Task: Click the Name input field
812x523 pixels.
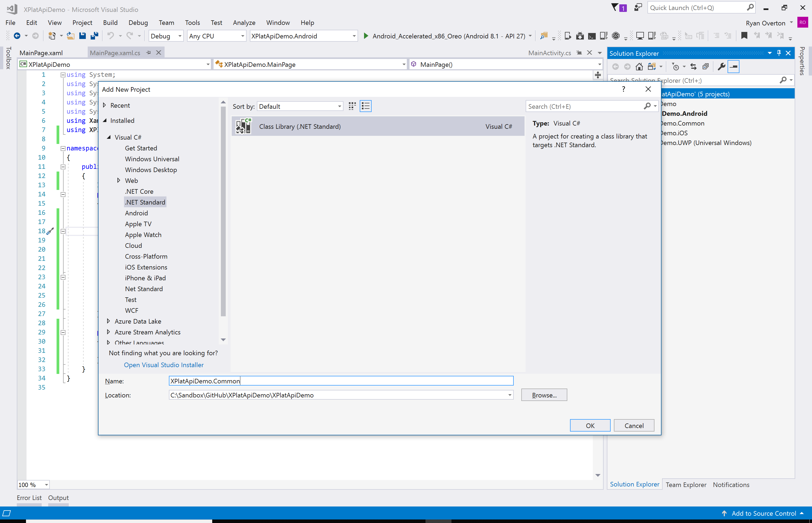Action: point(340,381)
